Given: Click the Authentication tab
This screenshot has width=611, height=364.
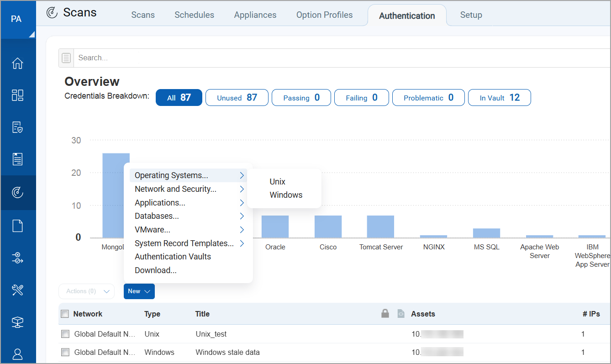Looking at the screenshot, I should click(407, 16).
